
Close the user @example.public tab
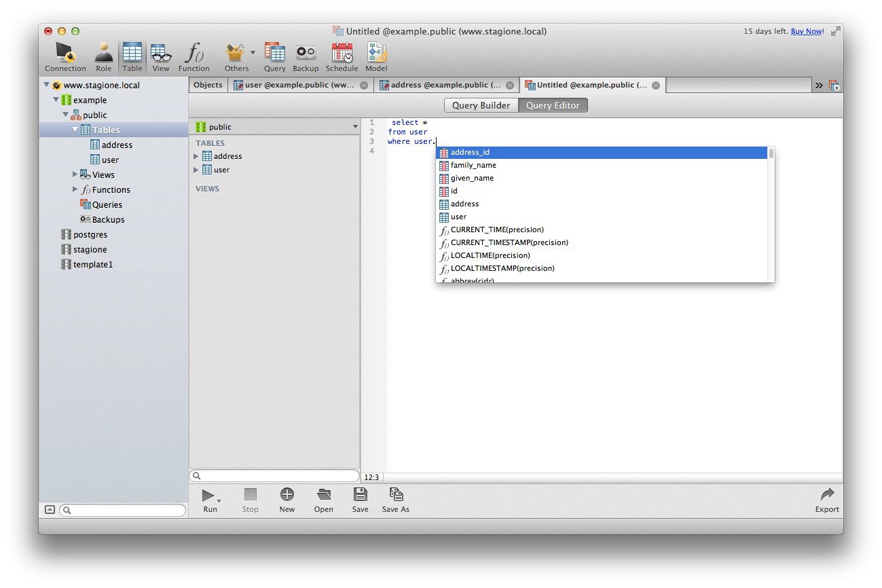364,86
